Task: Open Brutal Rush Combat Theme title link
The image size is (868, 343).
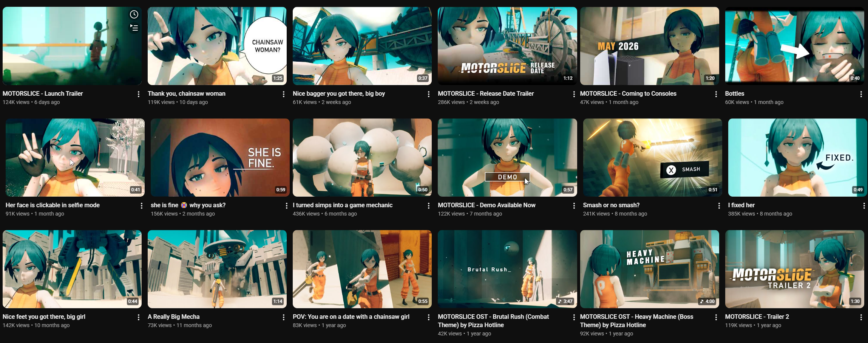Action: pyautogui.click(x=493, y=321)
